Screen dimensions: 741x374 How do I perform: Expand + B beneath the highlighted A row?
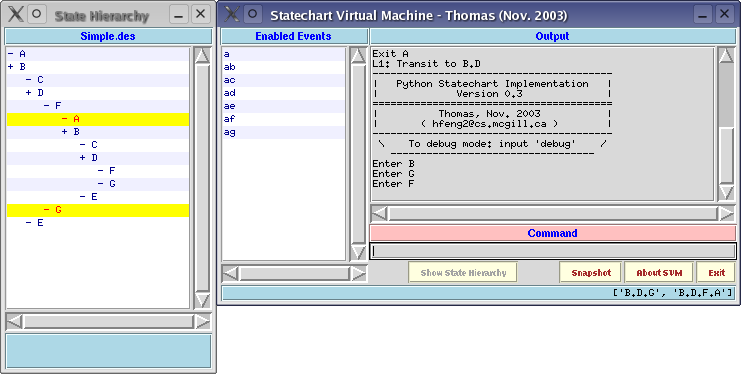tap(65, 131)
